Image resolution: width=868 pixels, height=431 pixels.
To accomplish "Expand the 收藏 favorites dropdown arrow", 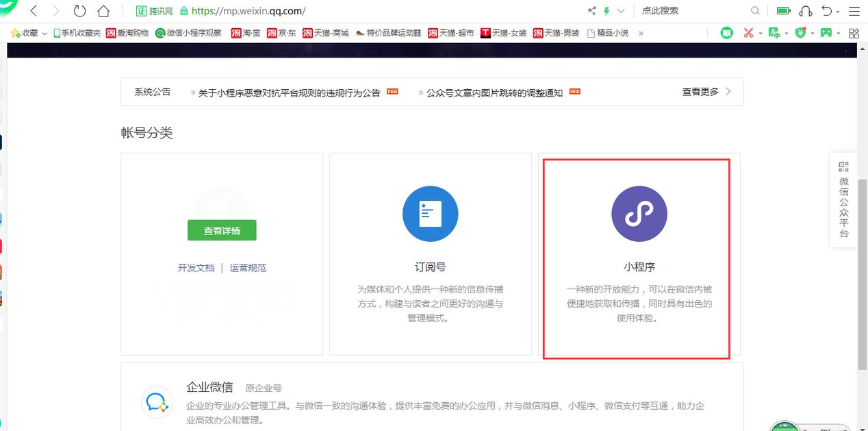I will tap(44, 33).
